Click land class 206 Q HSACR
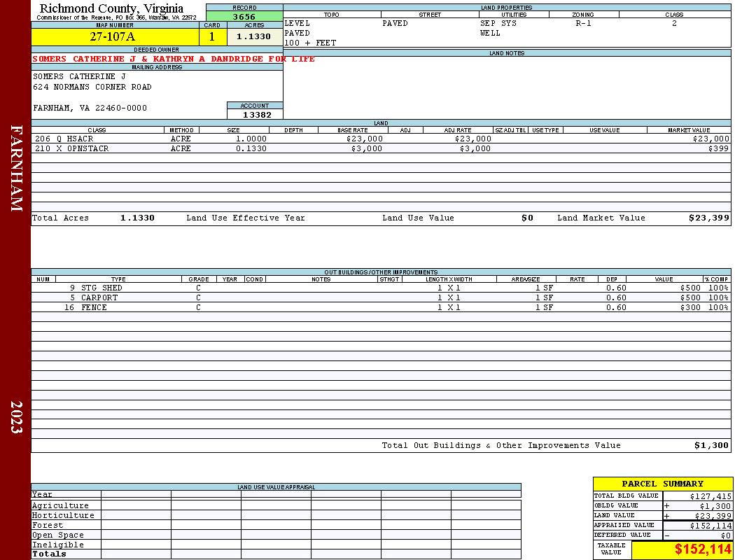This screenshot has height=560, width=735. pos(64,139)
